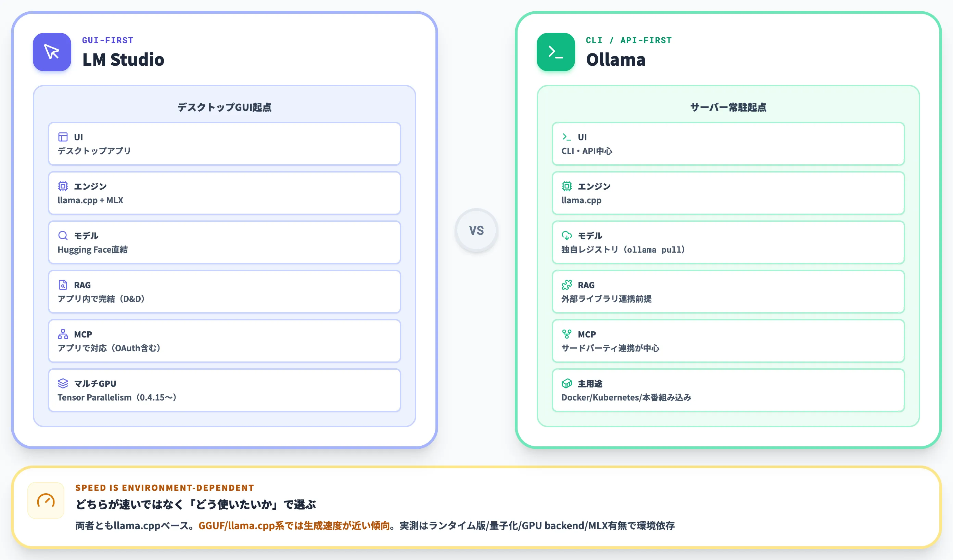The width and height of the screenshot is (953, 560).
Task: Click the VS circle badge
Action: point(476,230)
